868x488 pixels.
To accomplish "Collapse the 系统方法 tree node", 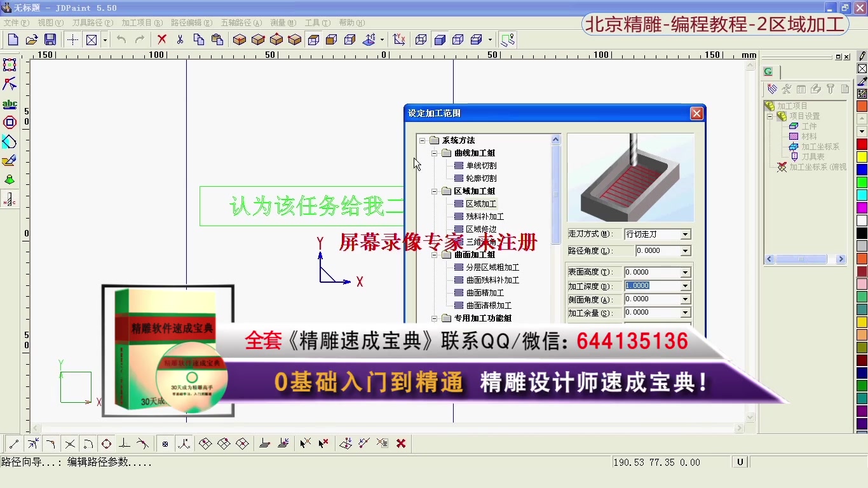I will coord(421,140).
